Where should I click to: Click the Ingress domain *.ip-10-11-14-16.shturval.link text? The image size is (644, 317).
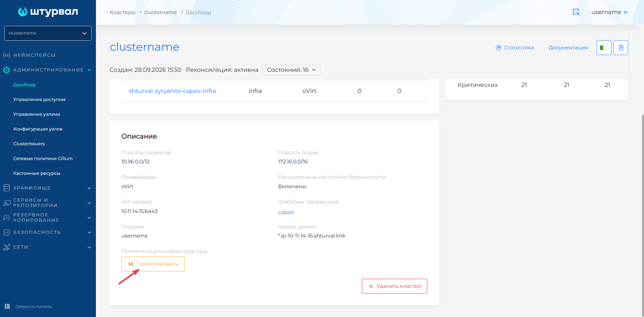click(x=312, y=236)
